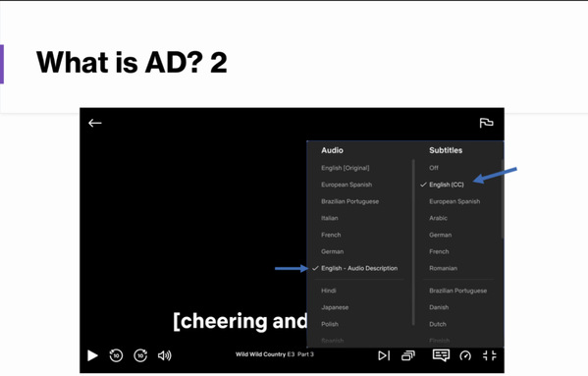Turn subtitles Off
Image resolution: width=588 pixels, height=376 pixels.
click(x=434, y=168)
